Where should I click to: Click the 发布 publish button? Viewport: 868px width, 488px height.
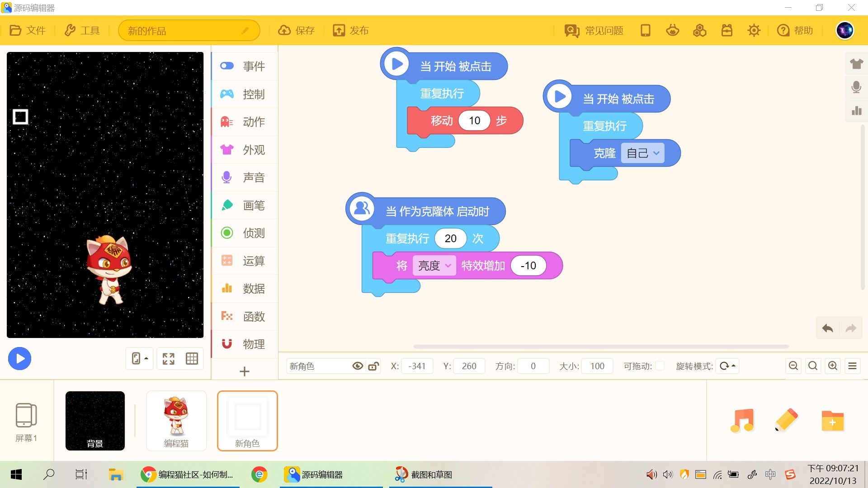coord(351,30)
